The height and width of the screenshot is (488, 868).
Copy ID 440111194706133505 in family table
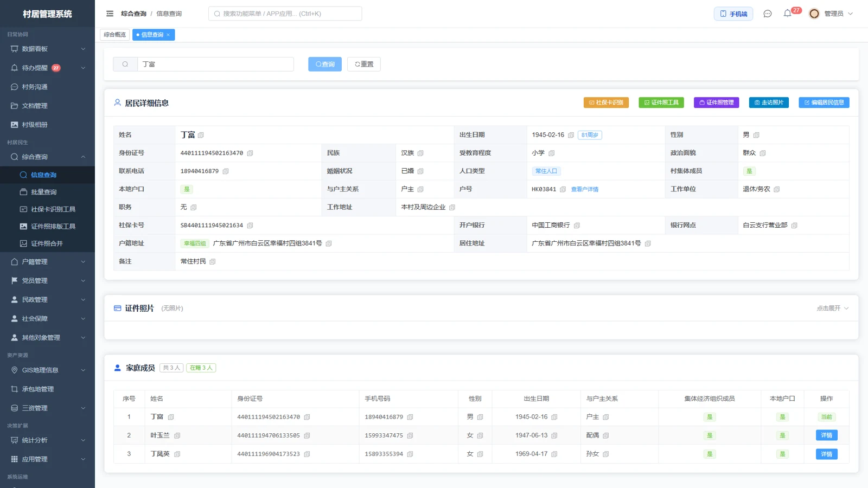click(307, 436)
